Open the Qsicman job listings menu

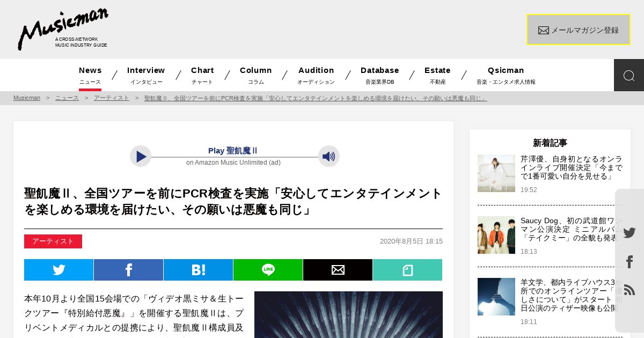click(506, 75)
